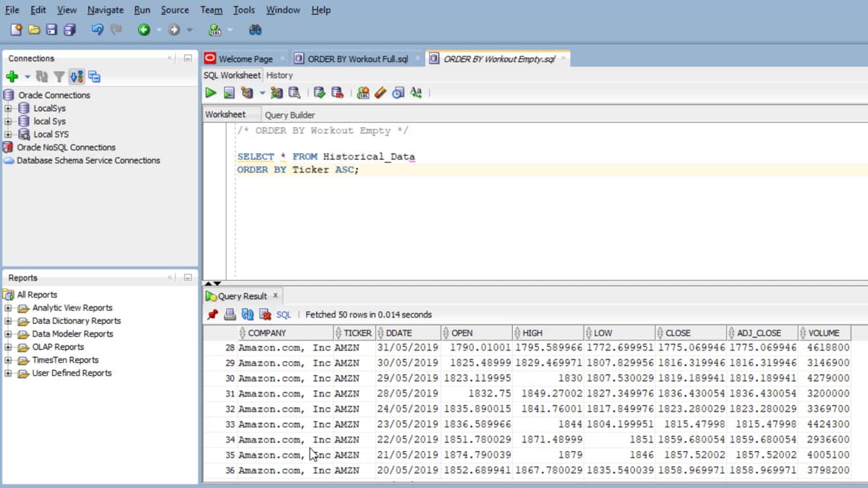Screen dimensions: 868x488
Task: Click the Commit icon in worksheet toolbar
Action: [x=319, y=93]
